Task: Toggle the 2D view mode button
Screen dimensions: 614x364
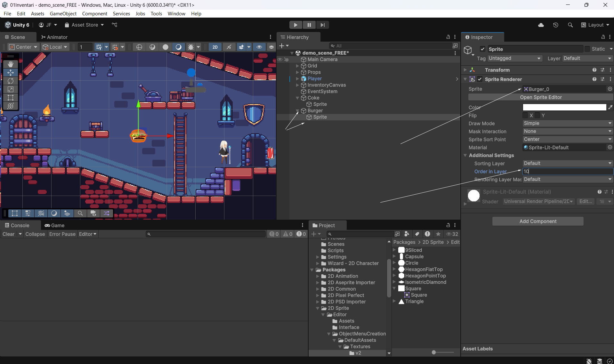Action: coord(215,47)
